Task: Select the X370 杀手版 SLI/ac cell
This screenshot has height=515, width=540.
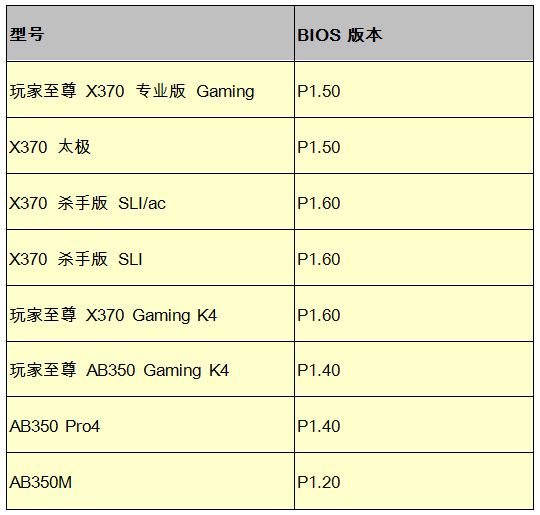Action: [x=150, y=202]
